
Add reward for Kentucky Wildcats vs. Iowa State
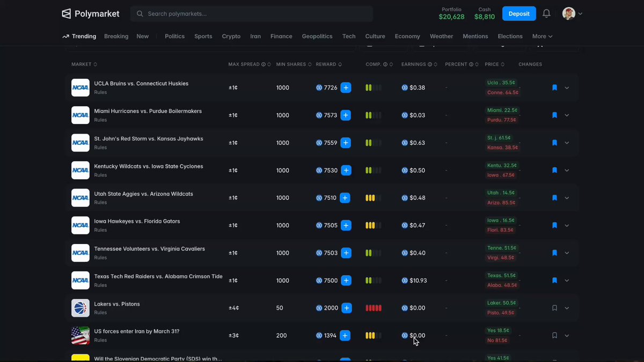coord(346,171)
